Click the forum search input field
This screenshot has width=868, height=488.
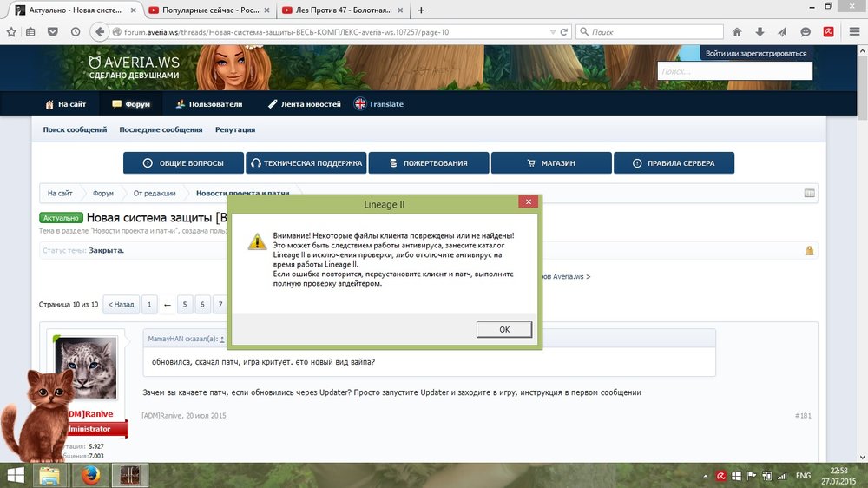(734, 71)
